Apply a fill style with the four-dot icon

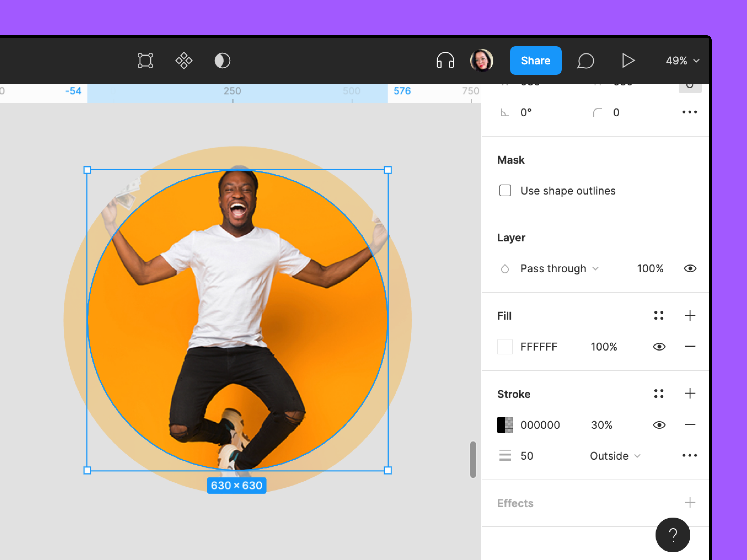659,315
